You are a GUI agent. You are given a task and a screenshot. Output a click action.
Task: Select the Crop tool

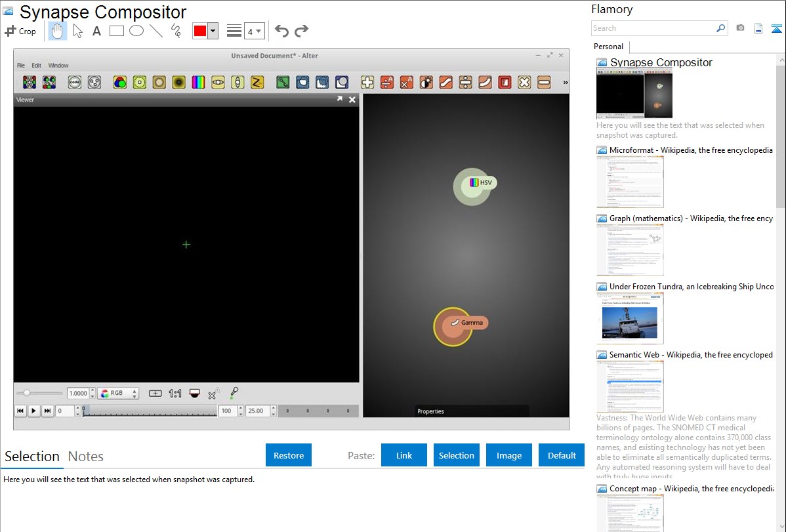pyautogui.click(x=20, y=31)
